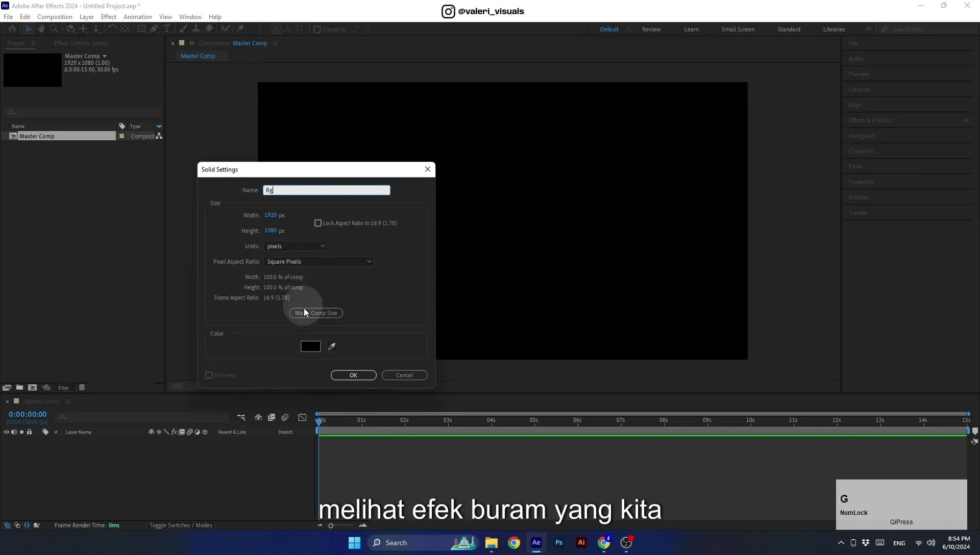Toggle the shy layers (hide shy) switch
The image size is (980, 555).
tap(258, 417)
